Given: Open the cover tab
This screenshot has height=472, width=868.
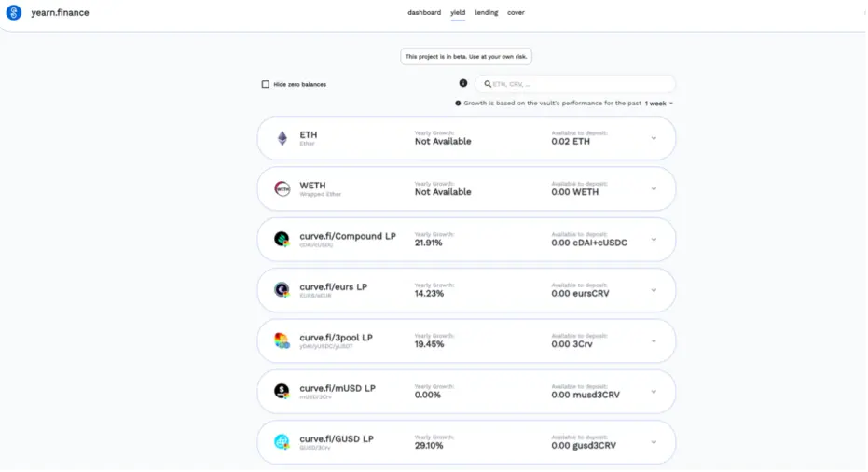Looking at the screenshot, I should (516, 12).
